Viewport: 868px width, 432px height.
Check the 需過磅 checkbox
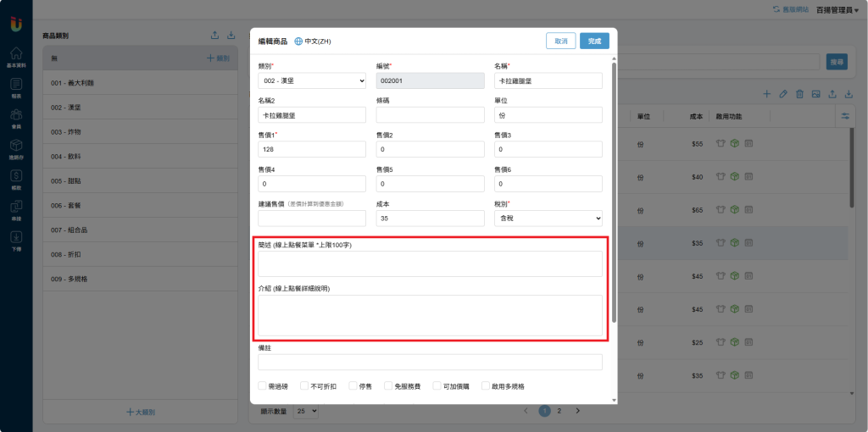[263, 386]
